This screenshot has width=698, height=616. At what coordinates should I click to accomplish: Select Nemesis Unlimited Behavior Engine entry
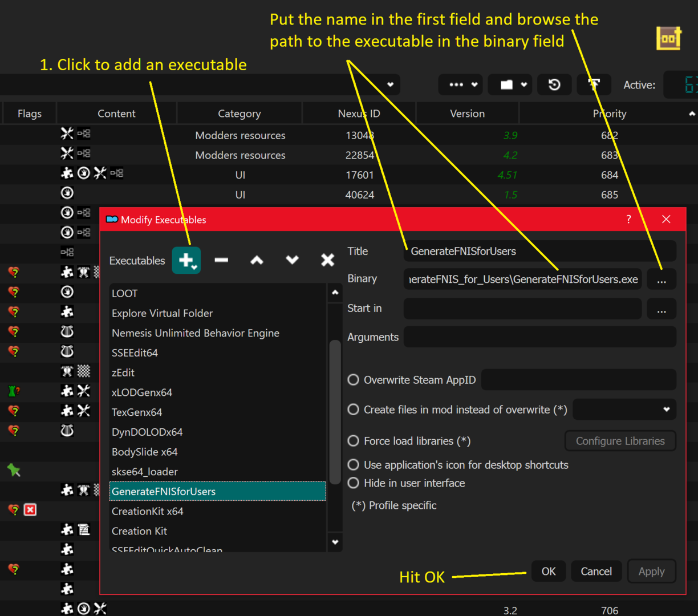point(218,333)
